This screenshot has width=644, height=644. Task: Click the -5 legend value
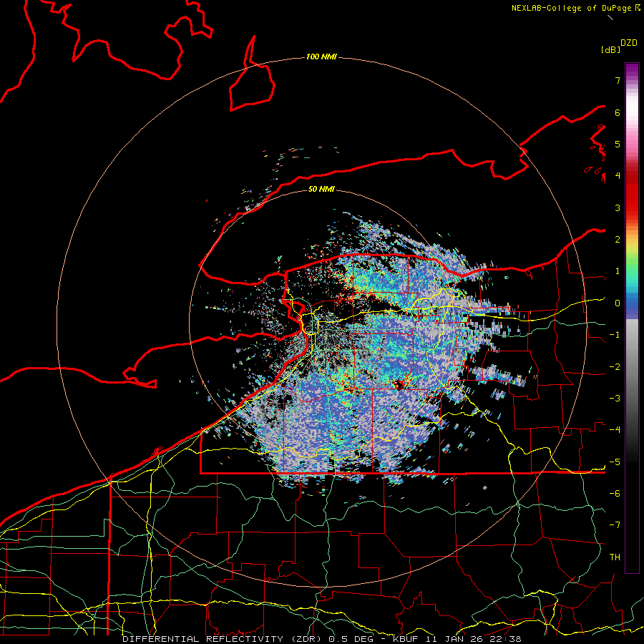(x=615, y=462)
